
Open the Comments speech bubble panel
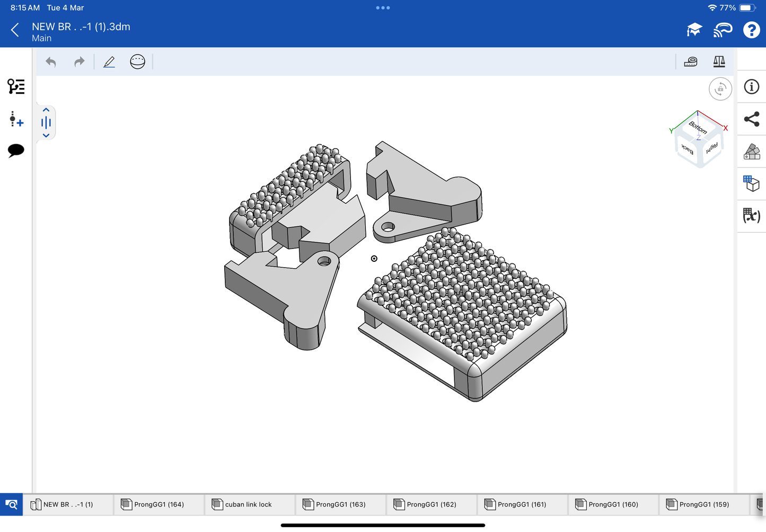pyautogui.click(x=16, y=150)
